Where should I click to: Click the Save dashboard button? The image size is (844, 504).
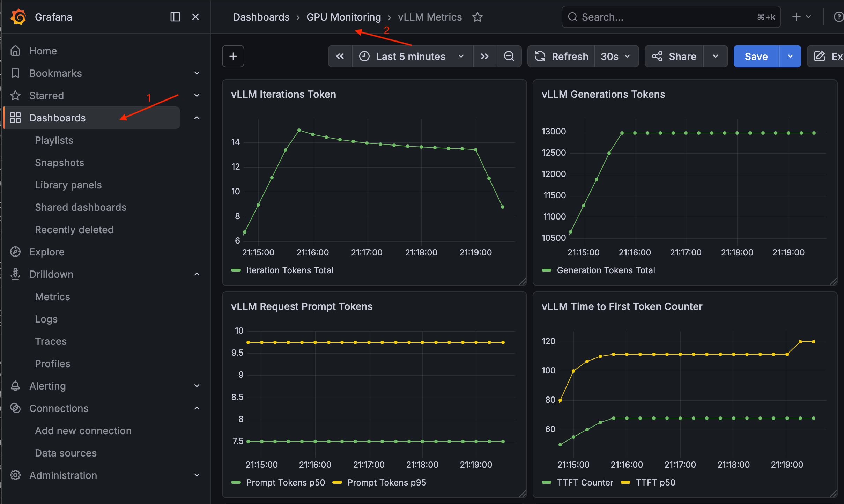756,56
